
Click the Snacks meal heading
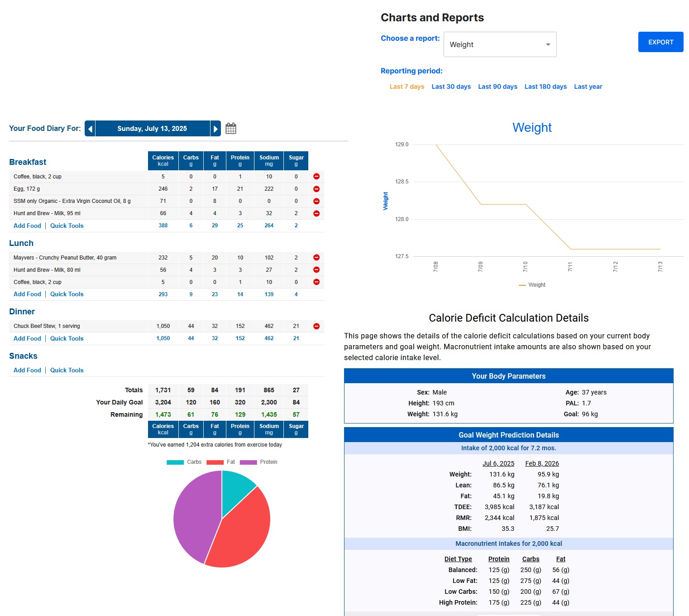pyautogui.click(x=23, y=356)
